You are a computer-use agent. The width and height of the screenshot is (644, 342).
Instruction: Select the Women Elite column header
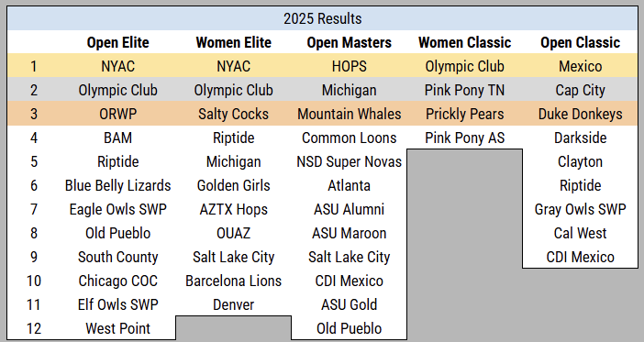pos(234,42)
